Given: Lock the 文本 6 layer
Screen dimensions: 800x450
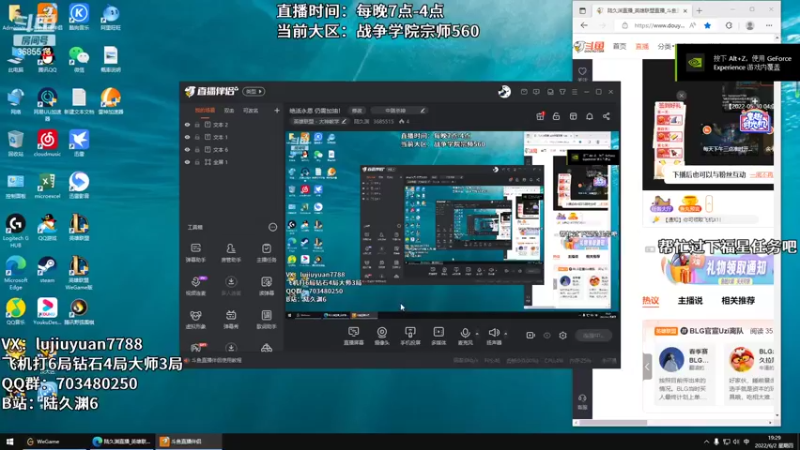Looking at the screenshot, I should point(197,149).
